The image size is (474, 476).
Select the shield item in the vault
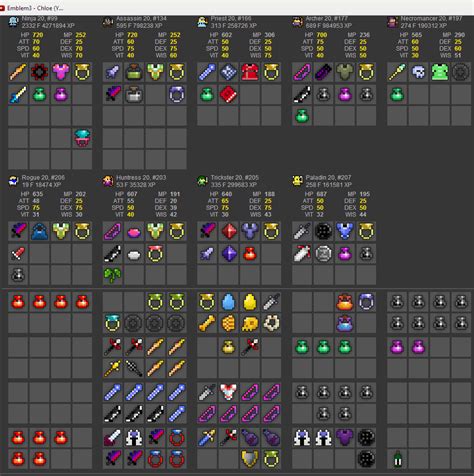250,459
